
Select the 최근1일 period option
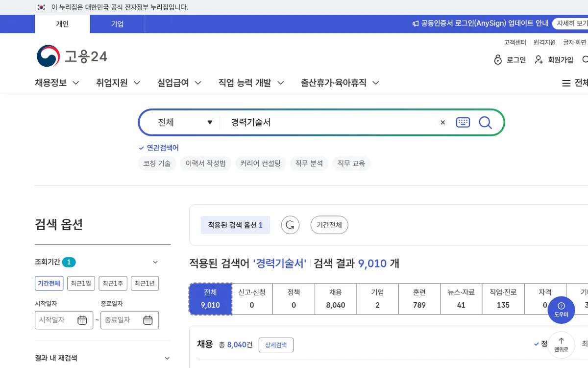tap(81, 283)
